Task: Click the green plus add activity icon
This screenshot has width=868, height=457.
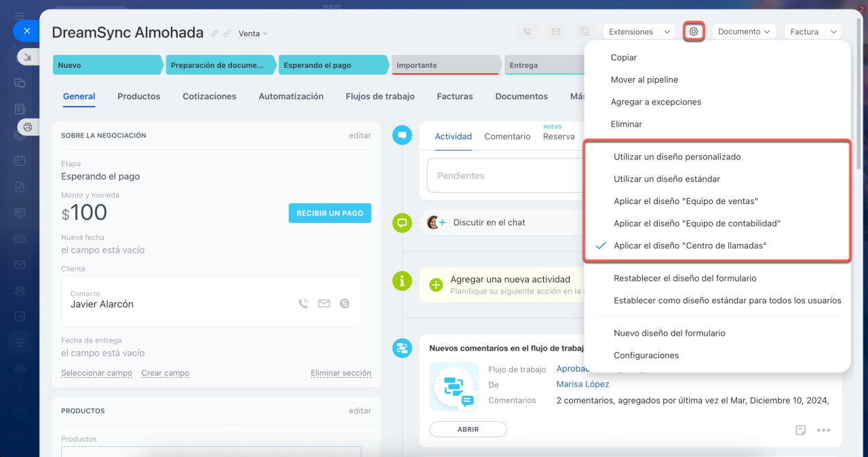Action: click(437, 284)
